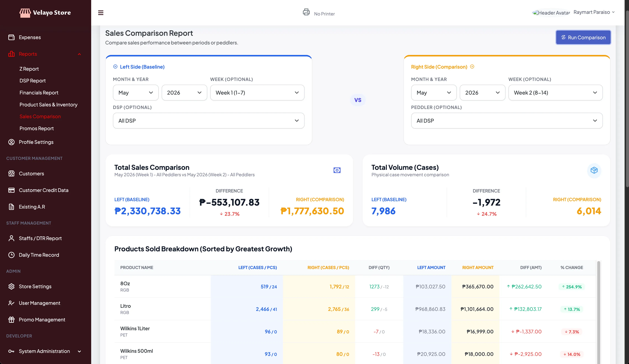Click the Wilkins 500ml product name
The image size is (629, 364).
137,351
